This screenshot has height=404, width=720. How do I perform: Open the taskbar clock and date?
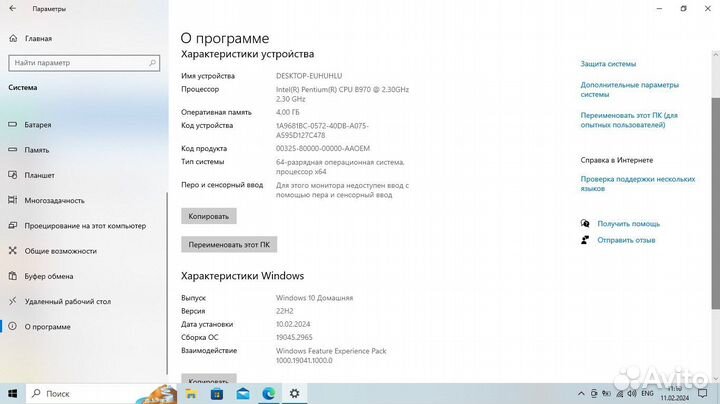click(x=675, y=393)
